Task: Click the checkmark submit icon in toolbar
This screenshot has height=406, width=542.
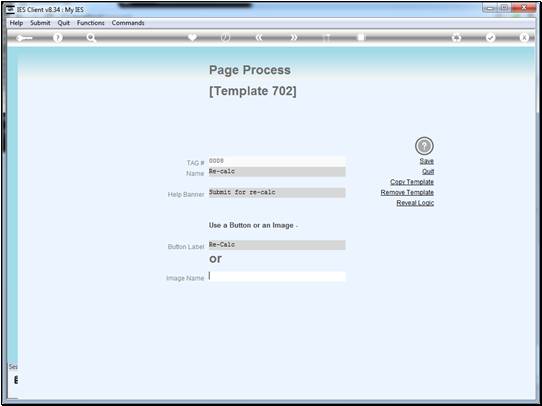Action: pyautogui.click(x=490, y=38)
